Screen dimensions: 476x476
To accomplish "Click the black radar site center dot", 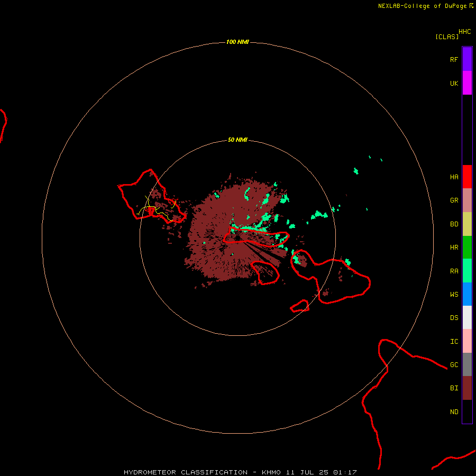I will tap(237, 238).
